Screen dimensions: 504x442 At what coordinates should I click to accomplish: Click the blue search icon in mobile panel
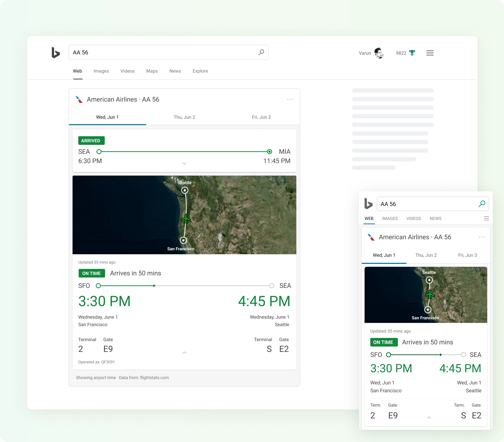481,204
